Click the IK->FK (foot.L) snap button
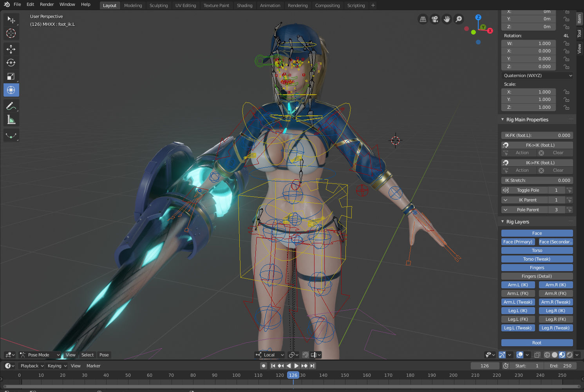The width and height of the screenshot is (584, 392). tap(537, 163)
